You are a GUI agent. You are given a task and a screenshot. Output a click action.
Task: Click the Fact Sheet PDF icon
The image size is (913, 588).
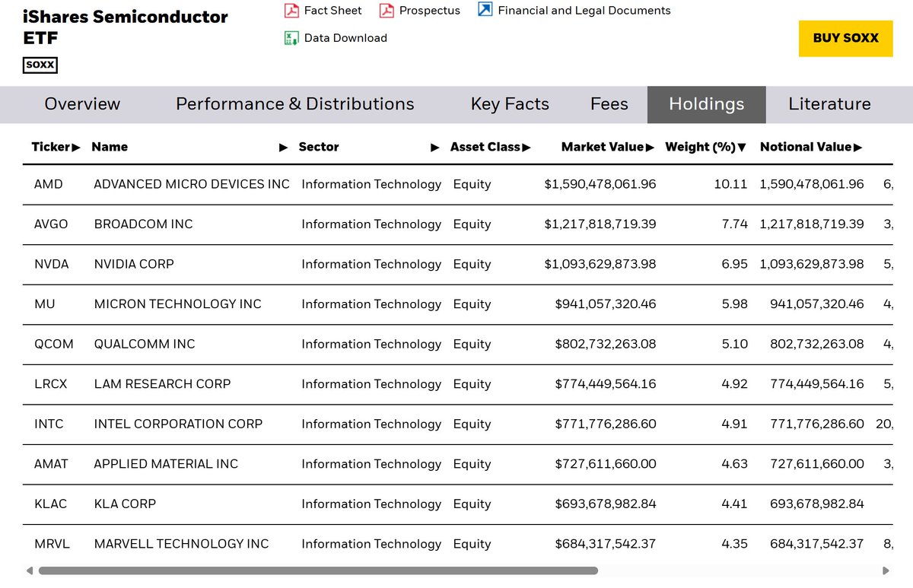pos(291,11)
